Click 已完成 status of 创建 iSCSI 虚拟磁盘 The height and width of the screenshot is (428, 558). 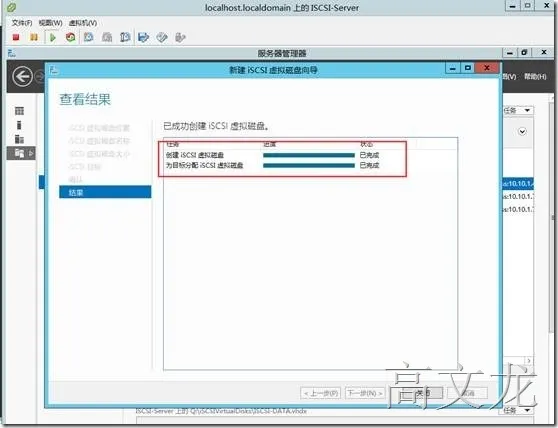point(369,155)
